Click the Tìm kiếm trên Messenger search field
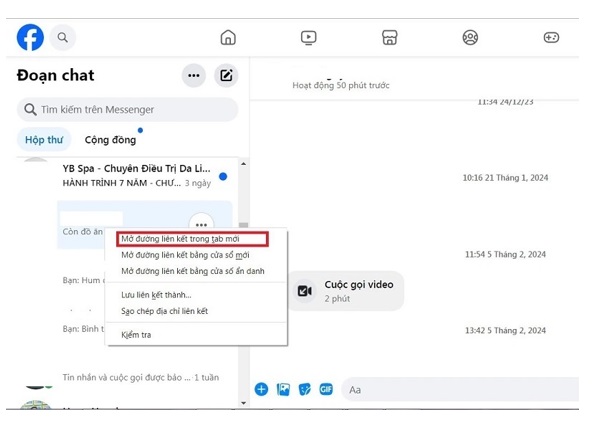 (x=127, y=109)
